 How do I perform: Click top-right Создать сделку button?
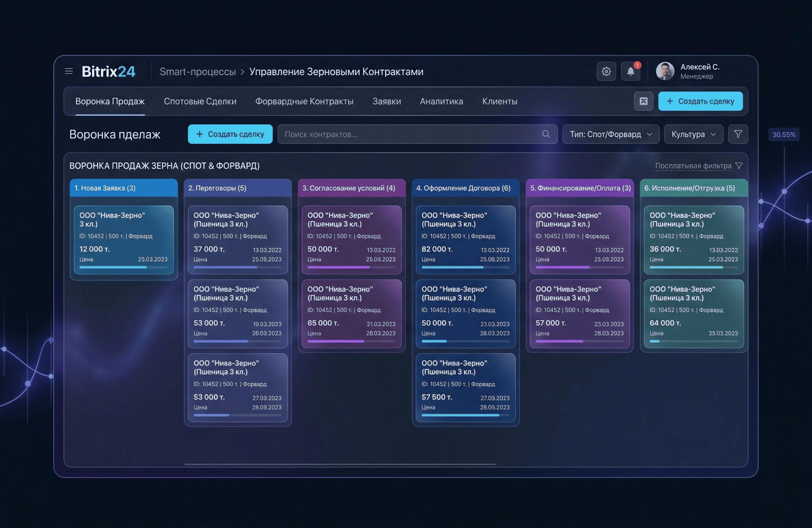tap(700, 101)
